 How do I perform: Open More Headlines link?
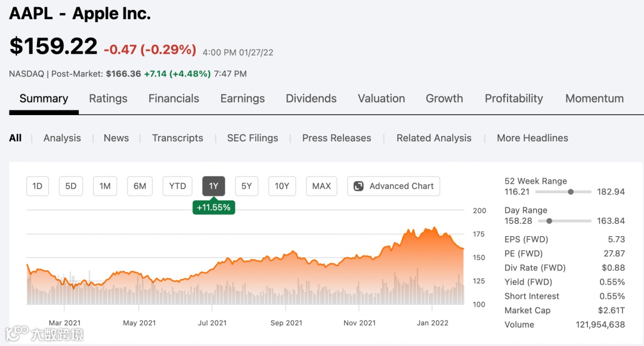tap(532, 138)
